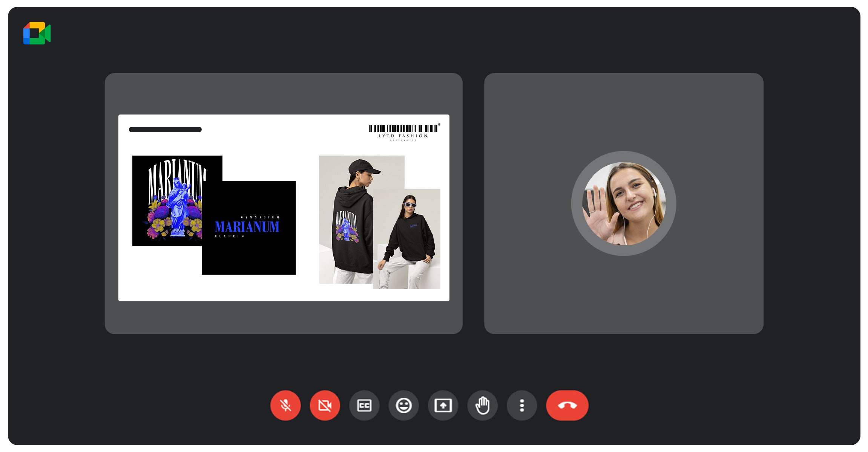Unmute the microphone button
This screenshot has width=868, height=452.
(x=285, y=405)
